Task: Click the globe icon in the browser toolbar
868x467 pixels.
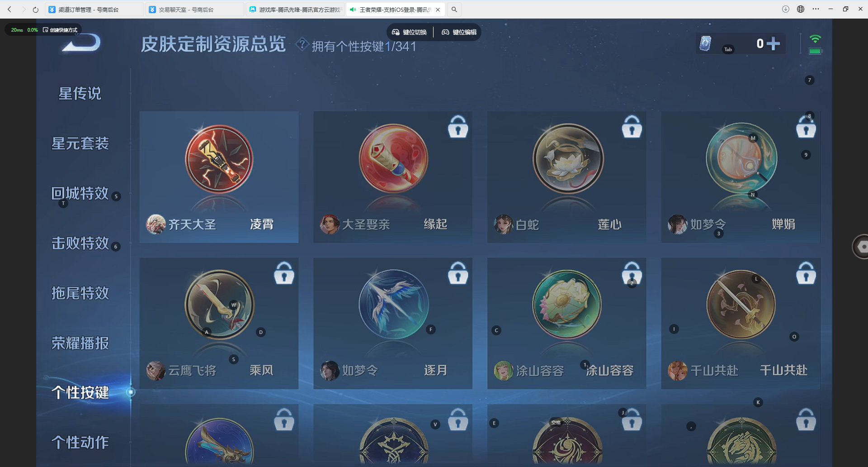Action: coord(800,9)
